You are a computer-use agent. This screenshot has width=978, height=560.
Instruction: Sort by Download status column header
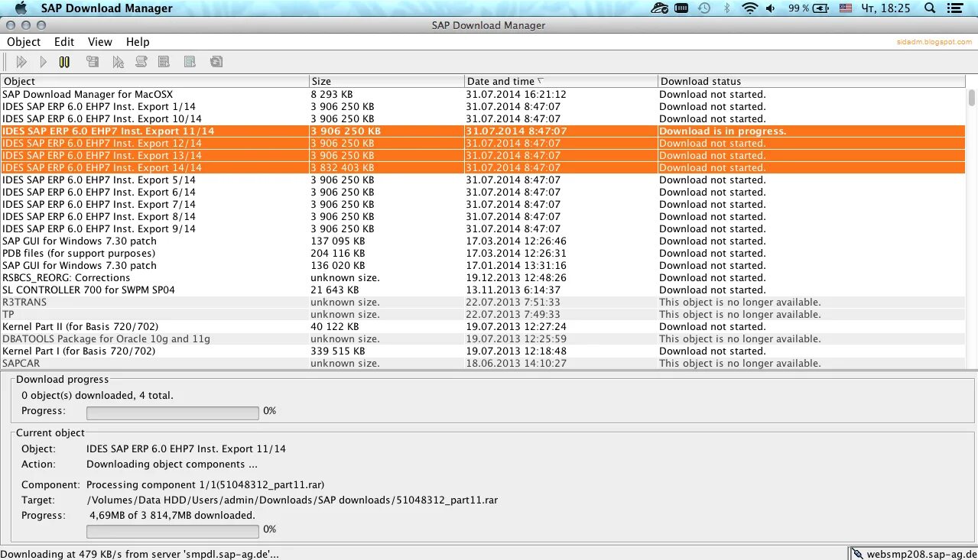tap(811, 81)
